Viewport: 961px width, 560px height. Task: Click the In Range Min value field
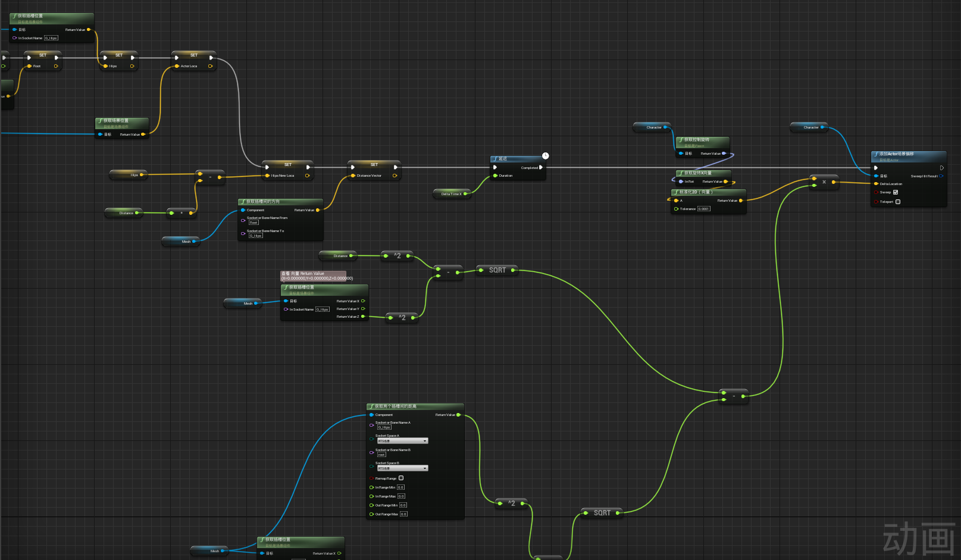[x=402, y=487]
